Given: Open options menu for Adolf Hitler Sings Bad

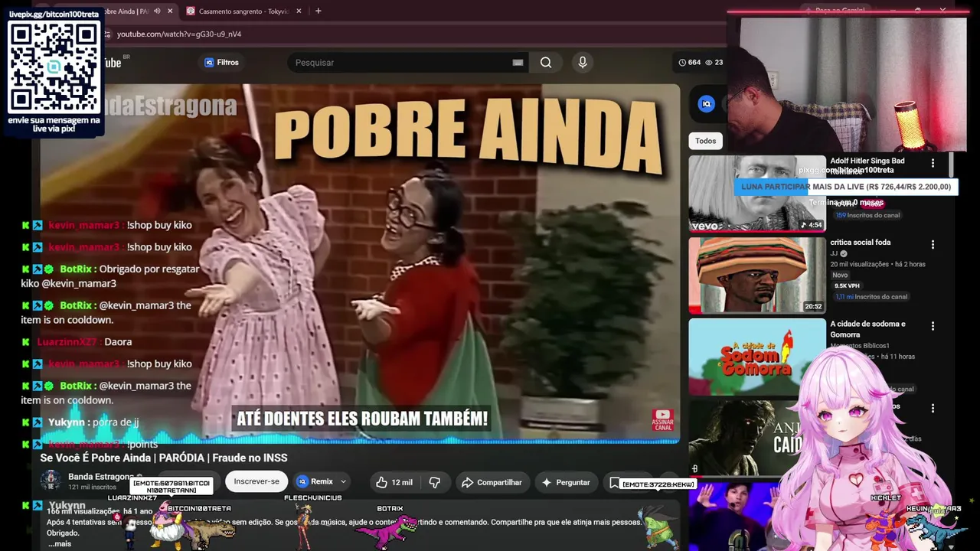Looking at the screenshot, I should tap(933, 163).
